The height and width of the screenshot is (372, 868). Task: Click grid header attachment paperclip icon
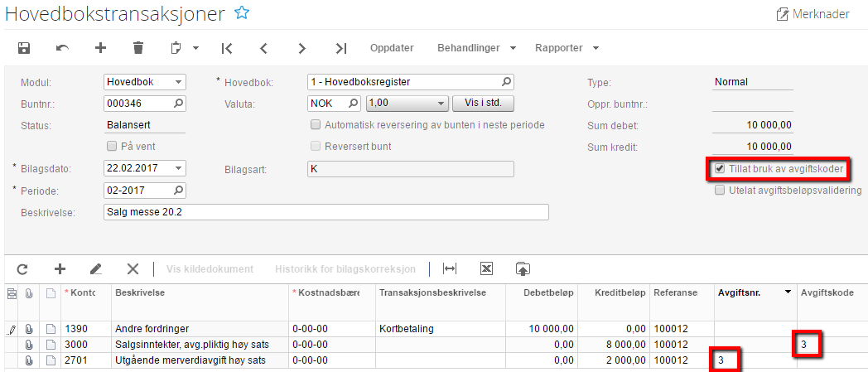point(29,293)
